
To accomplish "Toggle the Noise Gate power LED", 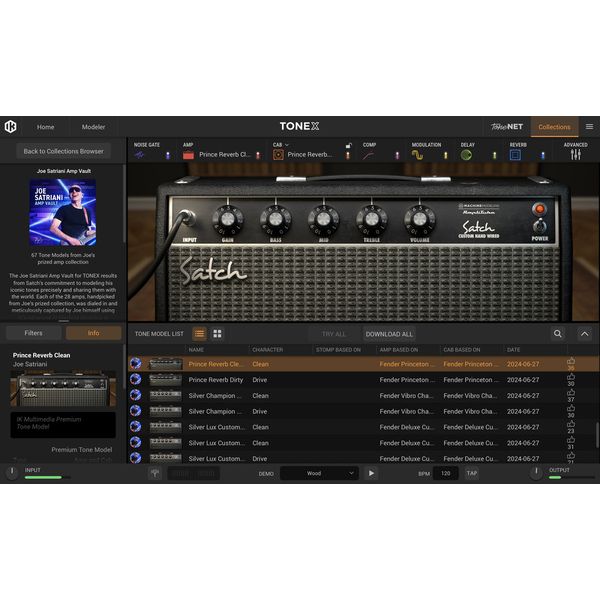I will click(x=168, y=155).
